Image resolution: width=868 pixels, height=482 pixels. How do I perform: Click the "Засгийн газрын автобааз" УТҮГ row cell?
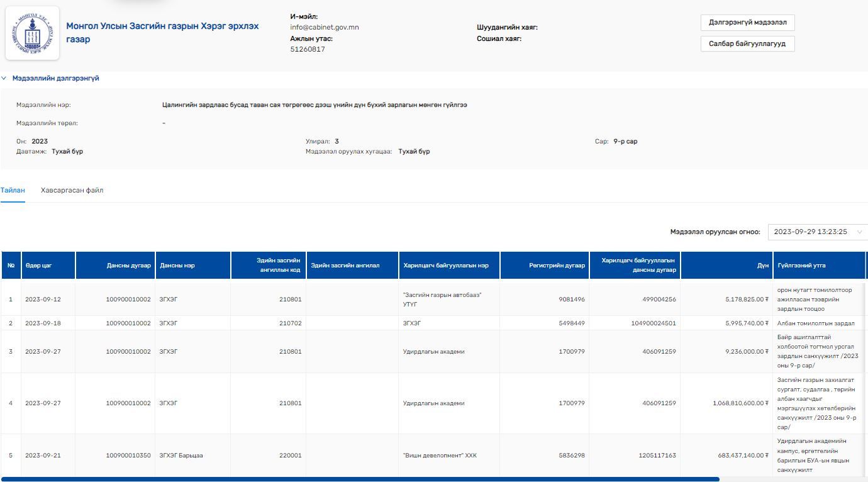(x=442, y=300)
